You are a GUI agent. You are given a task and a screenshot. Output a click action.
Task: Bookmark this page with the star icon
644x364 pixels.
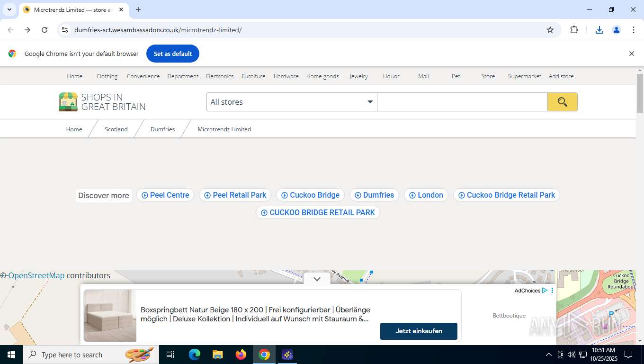[550, 30]
